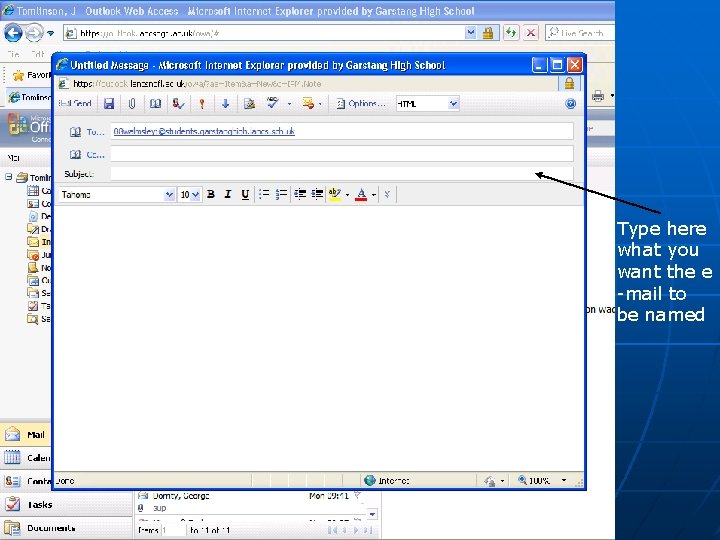Insert signature icon in message toolbar
This screenshot has height=540, width=720.
[x=249, y=103]
